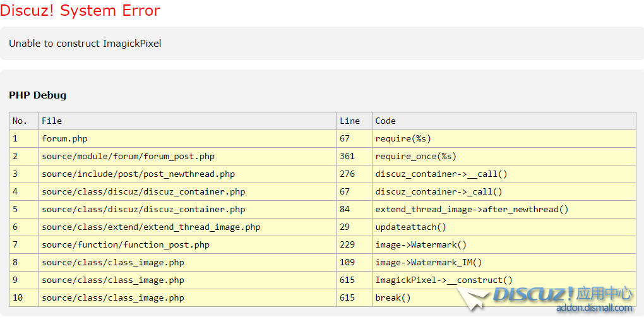This screenshot has width=644, height=324.
Task: Select class_image.php file cell in row 10
Action: tap(188, 297)
